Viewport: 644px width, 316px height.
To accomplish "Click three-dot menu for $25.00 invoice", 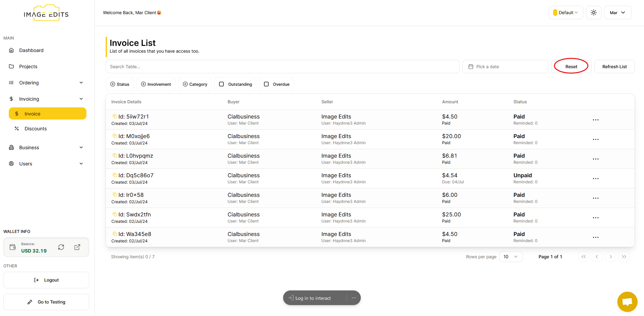I will pyautogui.click(x=595, y=218).
